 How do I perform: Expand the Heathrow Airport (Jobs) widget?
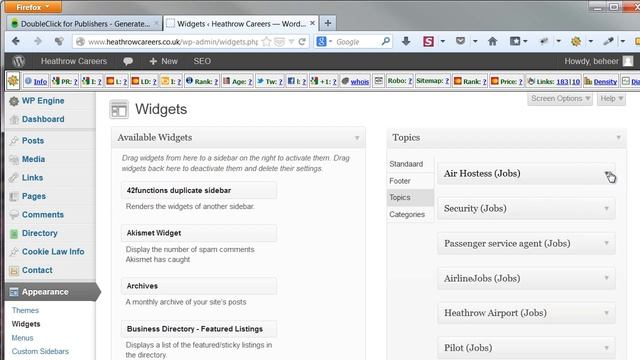click(607, 313)
